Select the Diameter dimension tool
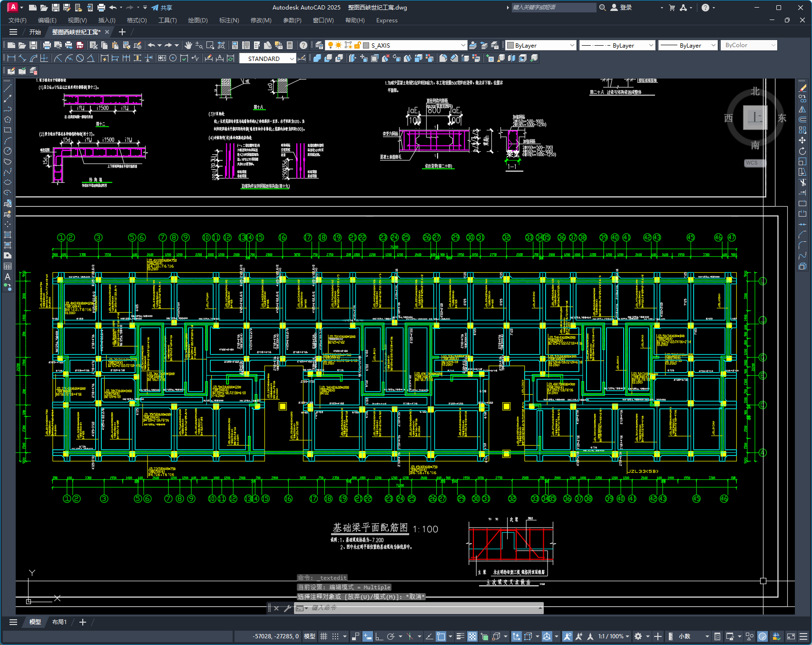The image size is (812, 645). coord(80,58)
